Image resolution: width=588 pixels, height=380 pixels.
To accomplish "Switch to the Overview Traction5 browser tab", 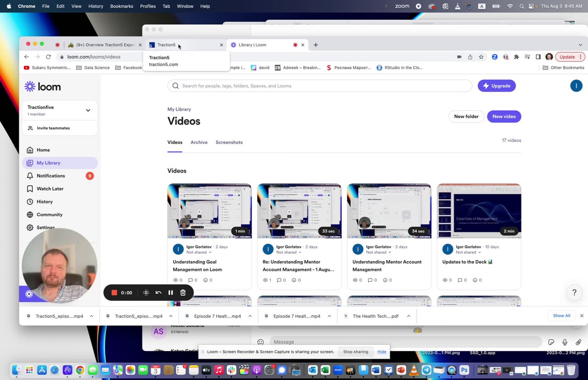I will pyautogui.click(x=105, y=45).
